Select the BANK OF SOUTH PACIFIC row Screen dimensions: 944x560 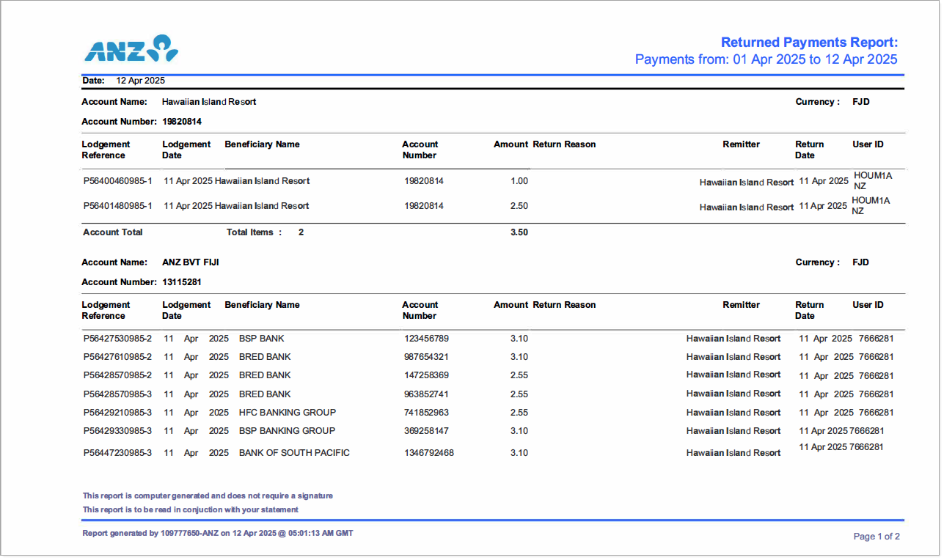point(293,452)
